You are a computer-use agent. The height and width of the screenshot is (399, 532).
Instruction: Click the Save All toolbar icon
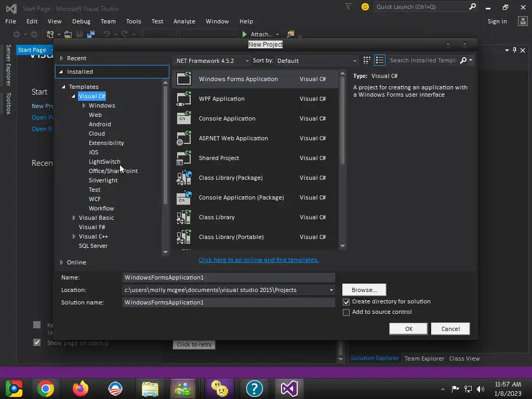tap(90, 34)
